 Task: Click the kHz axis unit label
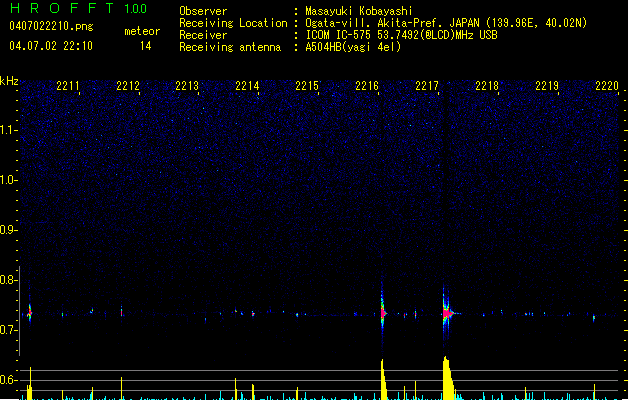coord(9,81)
